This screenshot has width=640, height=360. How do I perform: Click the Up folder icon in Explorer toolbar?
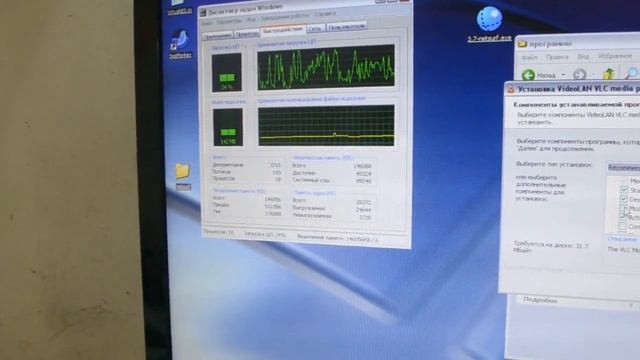tap(609, 73)
